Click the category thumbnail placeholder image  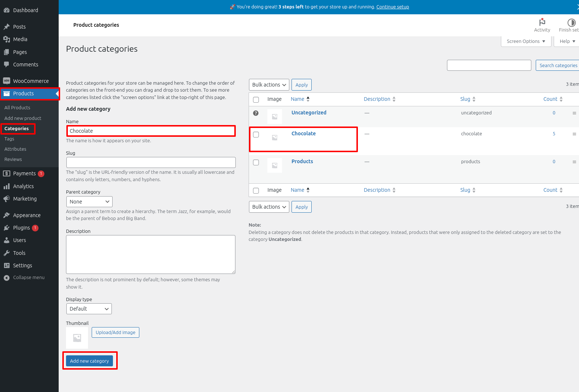[77, 338]
